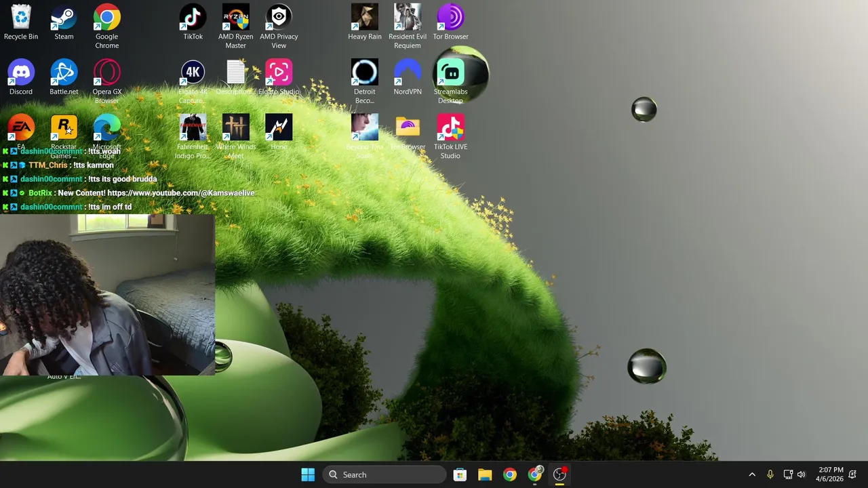Image resolution: width=868 pixels, height=488 pixels.
Task: Select the Opera GX Browser icon
Action: (x=106, y=82)
